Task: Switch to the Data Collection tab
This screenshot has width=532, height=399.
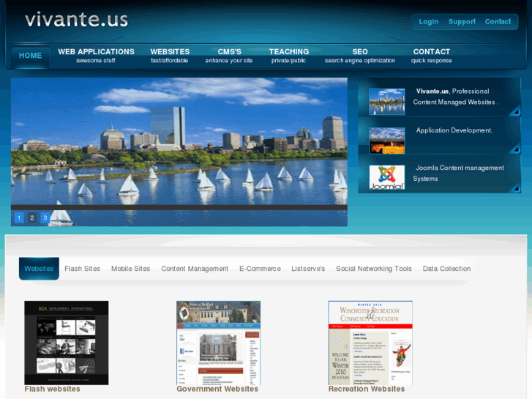Action: coord(446,269)
